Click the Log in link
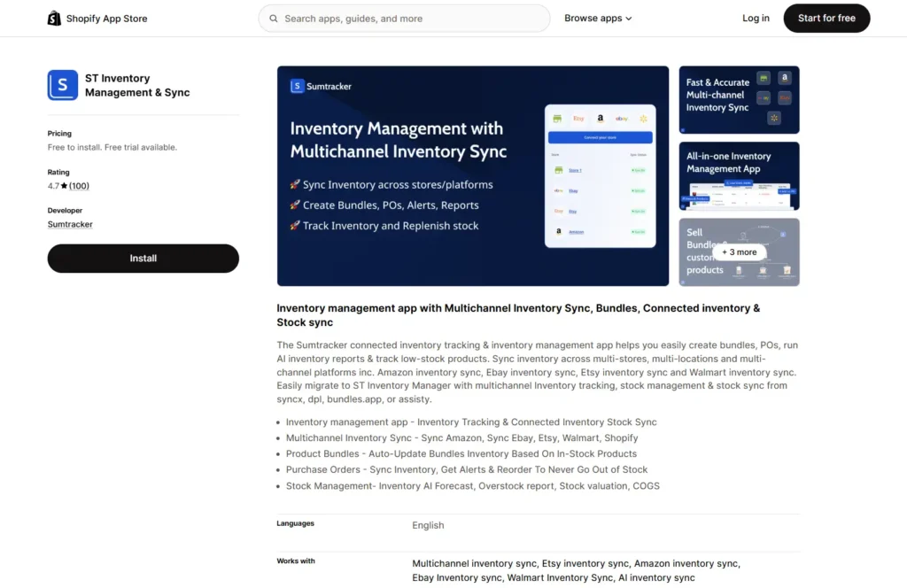907x588 pixels. point(755,18)
